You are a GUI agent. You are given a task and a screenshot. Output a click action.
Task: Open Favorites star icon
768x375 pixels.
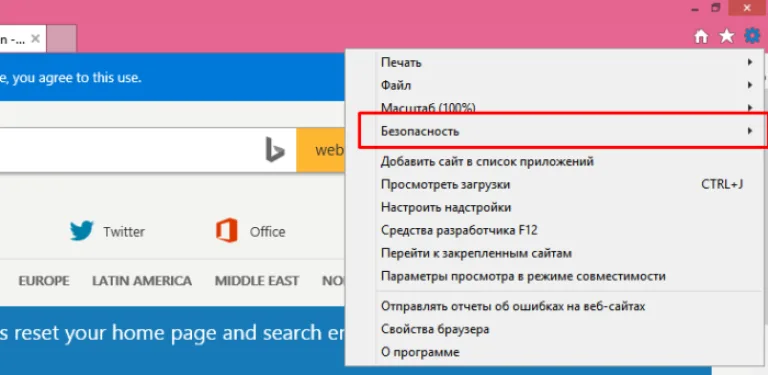coord(726,36)
